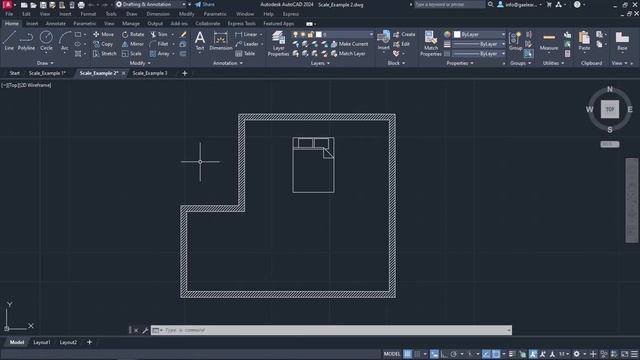Select the Dimension tool
This screenshot has width=640, height=360.
tap(220, 41)
